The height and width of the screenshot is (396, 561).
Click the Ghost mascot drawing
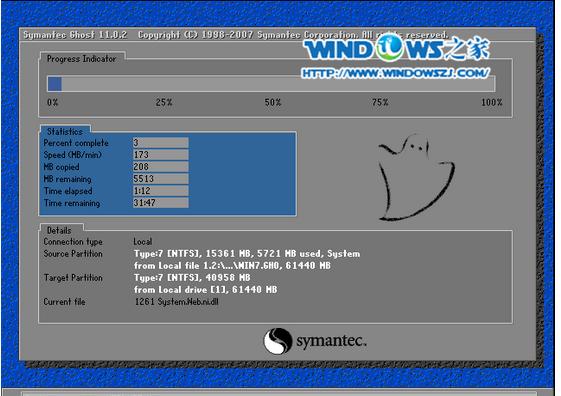[416, 177]
